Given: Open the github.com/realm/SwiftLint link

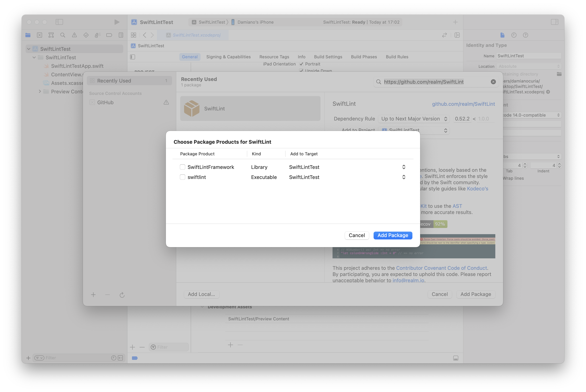Looking at the screenshot, I should (x=463, y=104).
